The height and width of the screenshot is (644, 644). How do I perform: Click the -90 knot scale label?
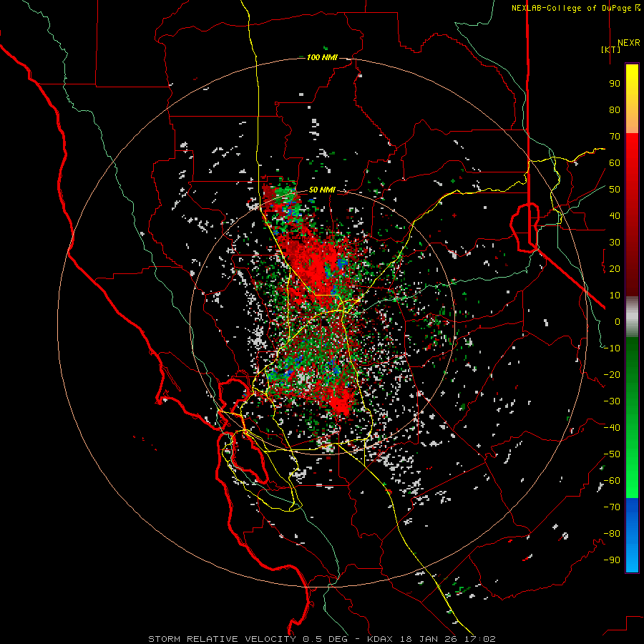coord(612,560)
